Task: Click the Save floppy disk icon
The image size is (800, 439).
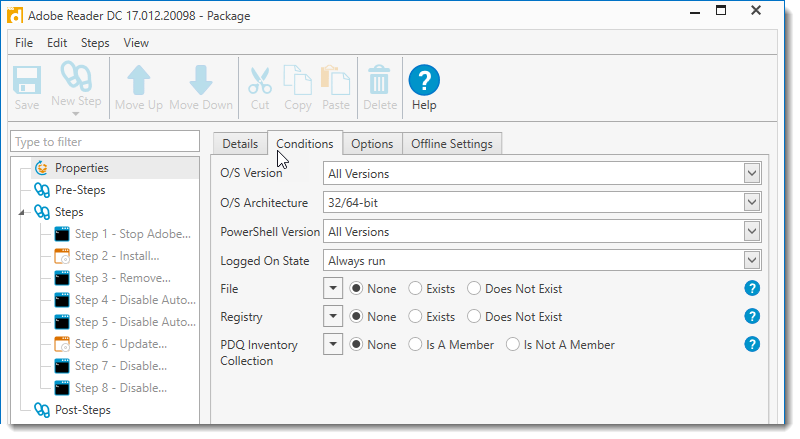Action: pos(27,80)
